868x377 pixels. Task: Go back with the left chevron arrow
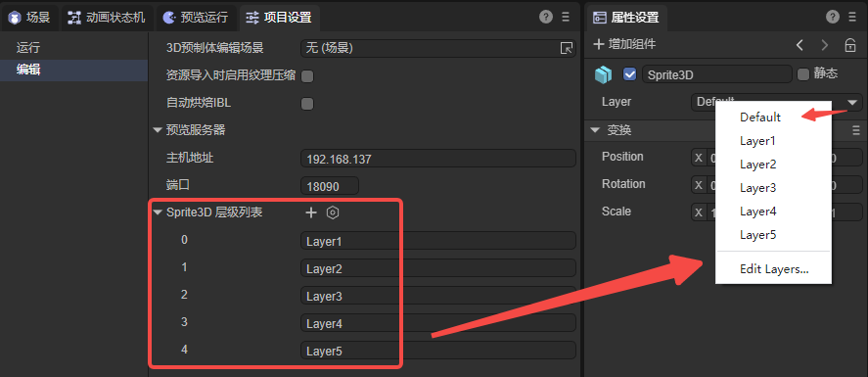click(x=799, y=45)
